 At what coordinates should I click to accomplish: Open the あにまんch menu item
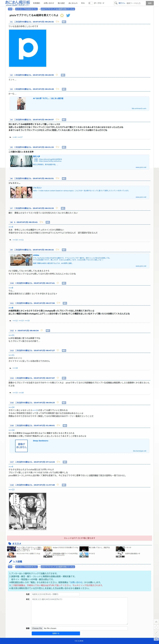pos(73,3)
